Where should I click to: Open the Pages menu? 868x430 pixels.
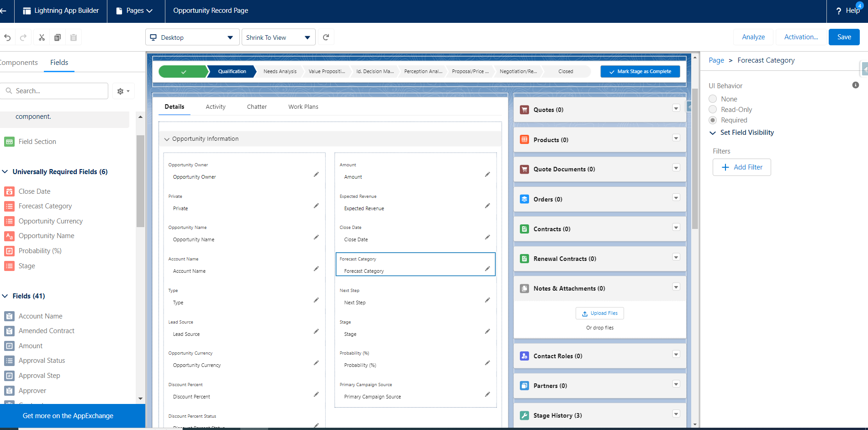135,11
